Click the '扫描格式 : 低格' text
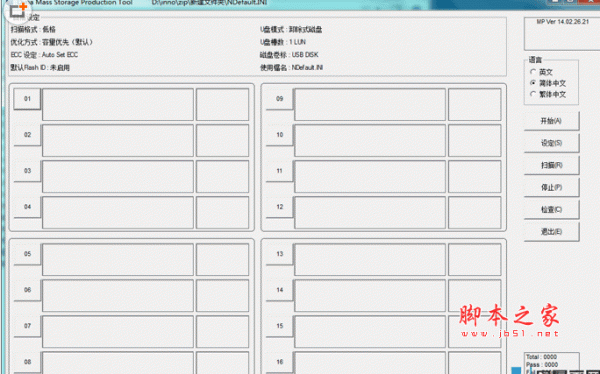Screen dimensions: 600x374 (x=33, y=29)
